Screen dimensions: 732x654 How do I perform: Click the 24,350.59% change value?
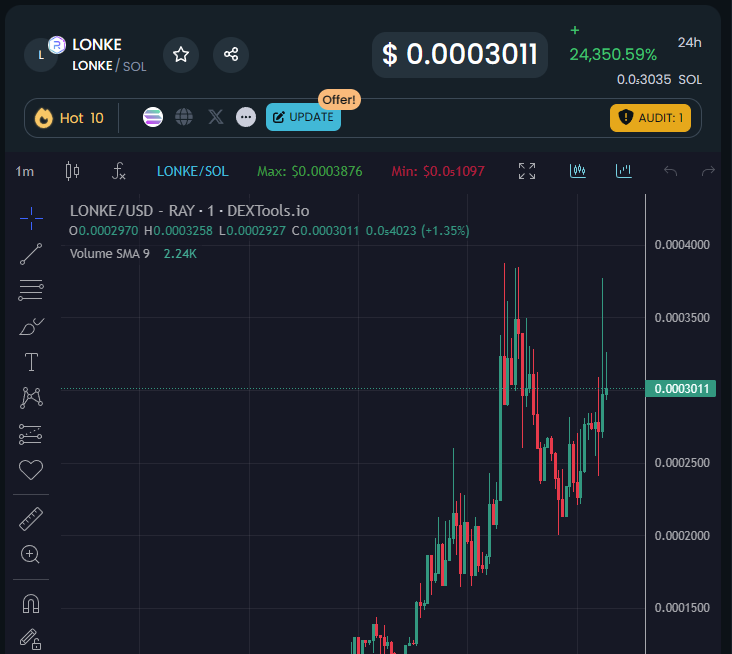tap(613, 55)
